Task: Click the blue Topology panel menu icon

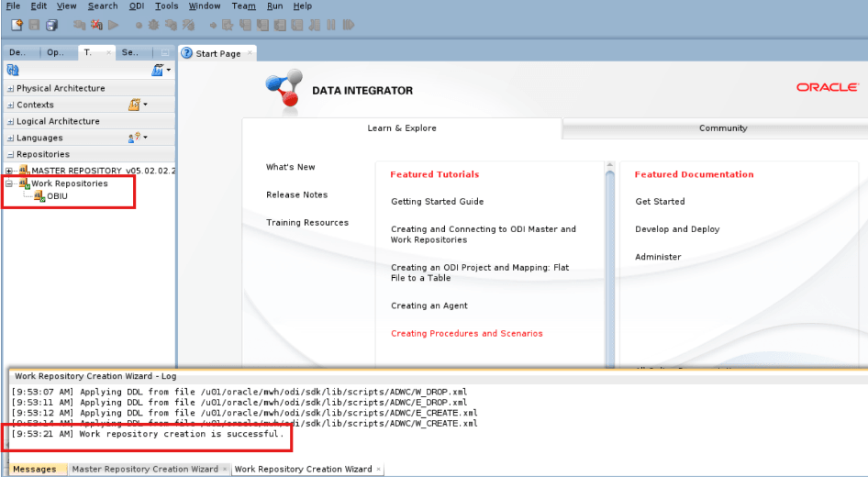Action: [158, 70]
